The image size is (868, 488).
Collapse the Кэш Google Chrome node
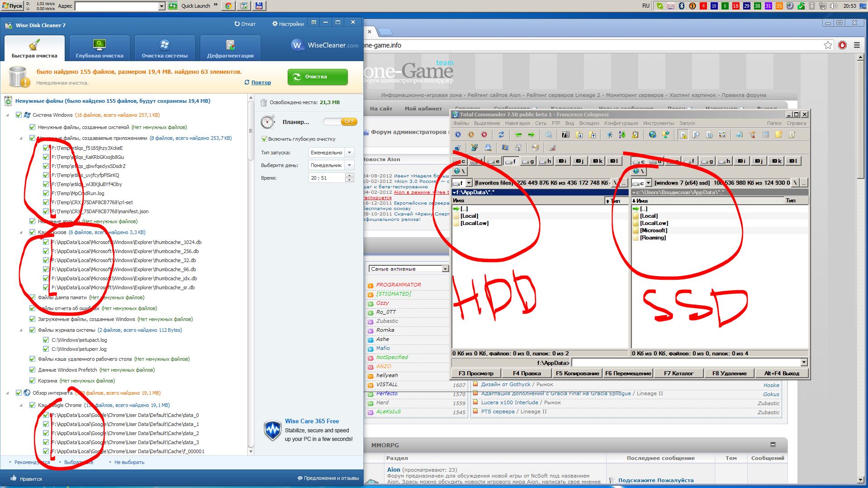pyautogui.click(x=21, y=405)
